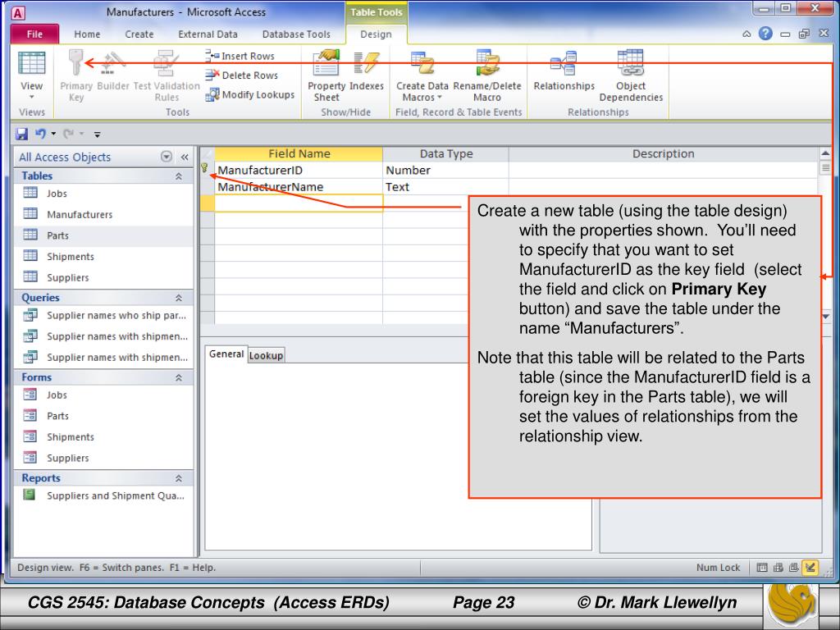
Task: Click the ManufacturerName field name cell
Action: click(299, 187)
